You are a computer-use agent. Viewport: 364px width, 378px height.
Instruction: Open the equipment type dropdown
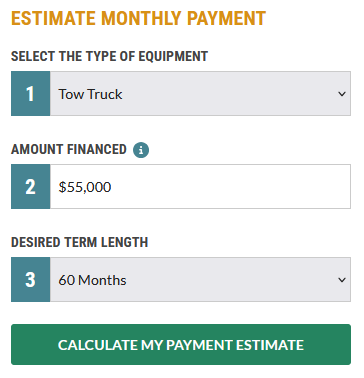[200, 94]
